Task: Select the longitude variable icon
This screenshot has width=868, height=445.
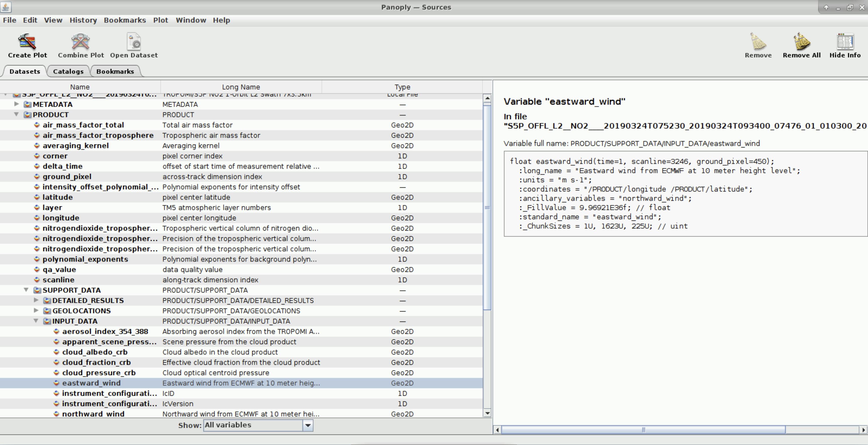Action: pos(37,218)
